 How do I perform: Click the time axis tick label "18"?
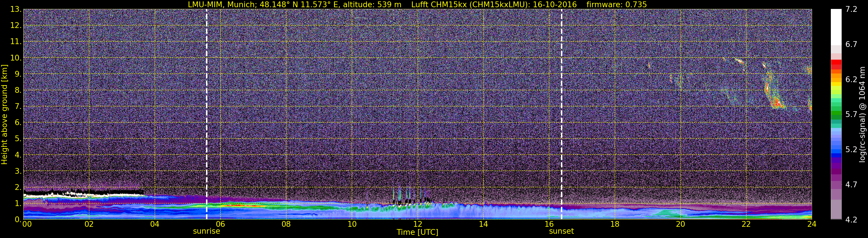point(614,224)
